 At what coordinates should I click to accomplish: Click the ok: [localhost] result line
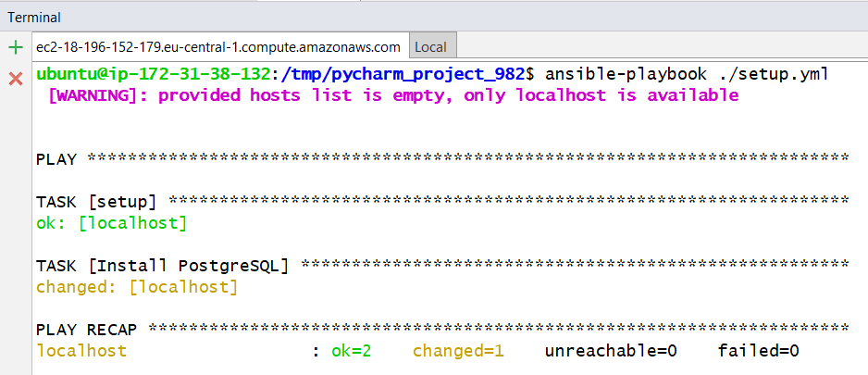point(111,223)
